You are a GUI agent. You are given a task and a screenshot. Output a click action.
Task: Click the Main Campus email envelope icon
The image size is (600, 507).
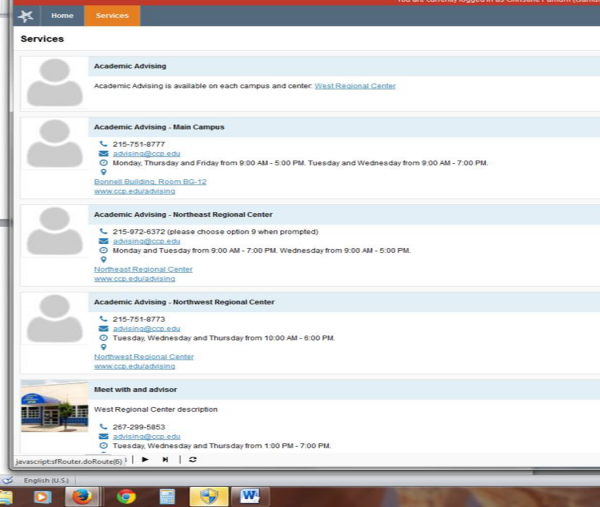(103, 153)
